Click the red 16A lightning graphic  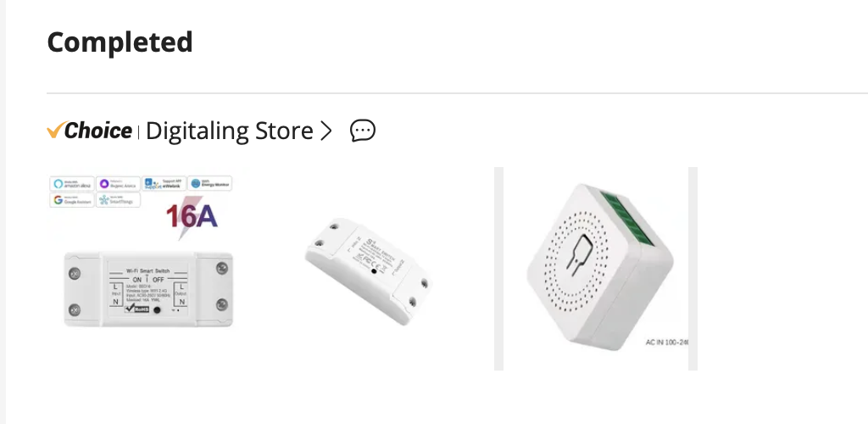click(x=192, y=217)
